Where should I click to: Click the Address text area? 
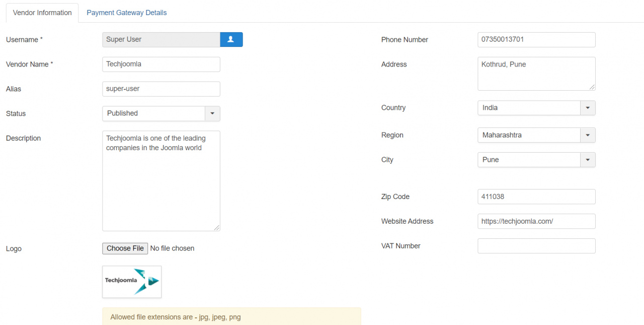[536, 74]
